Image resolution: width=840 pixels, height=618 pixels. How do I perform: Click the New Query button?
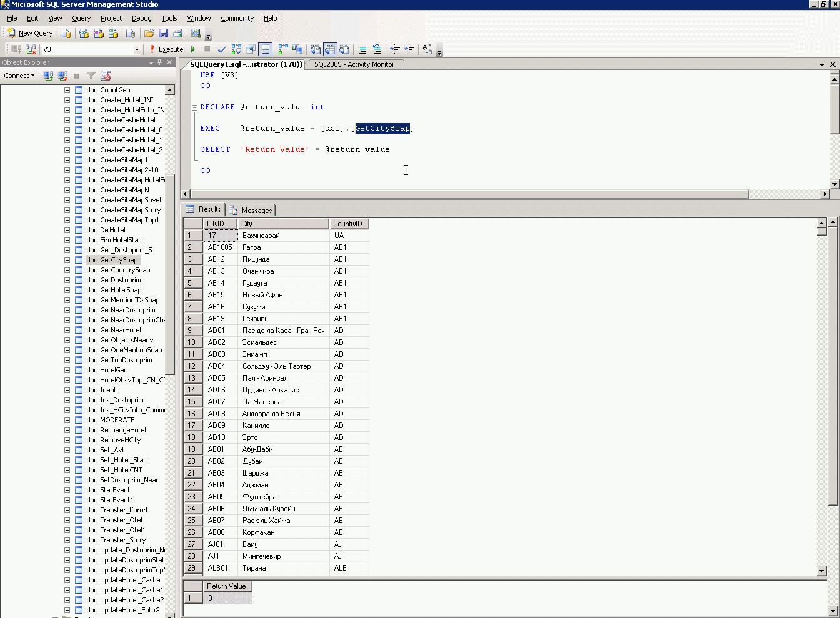point(30,33)
